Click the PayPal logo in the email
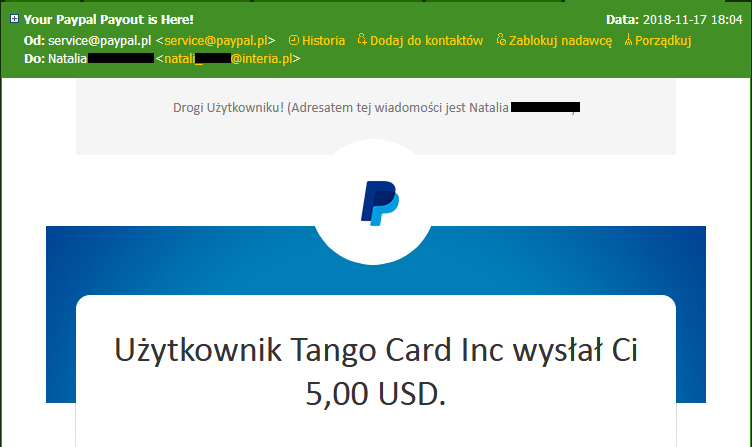Viewport: 752px width, 447px height. tap(379, 203)
